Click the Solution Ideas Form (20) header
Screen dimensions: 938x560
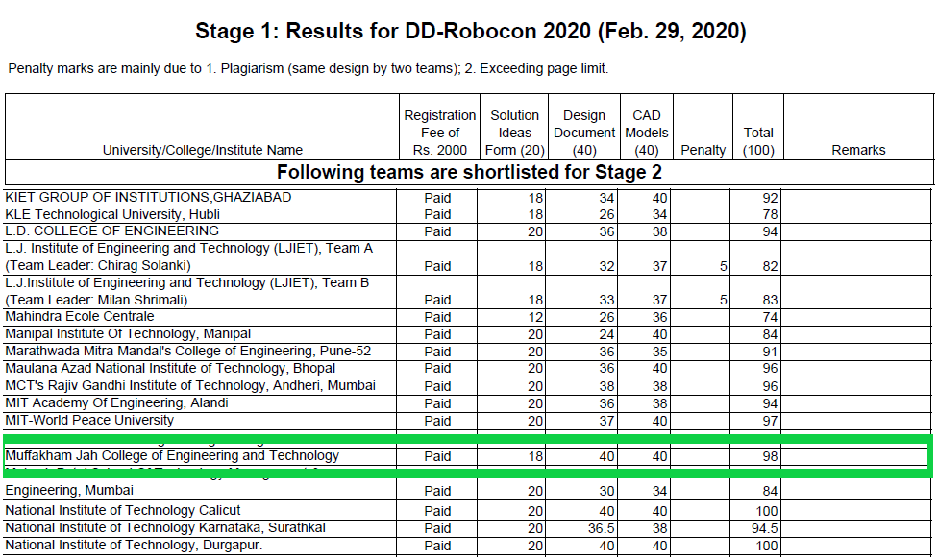[x=514, y=133]
